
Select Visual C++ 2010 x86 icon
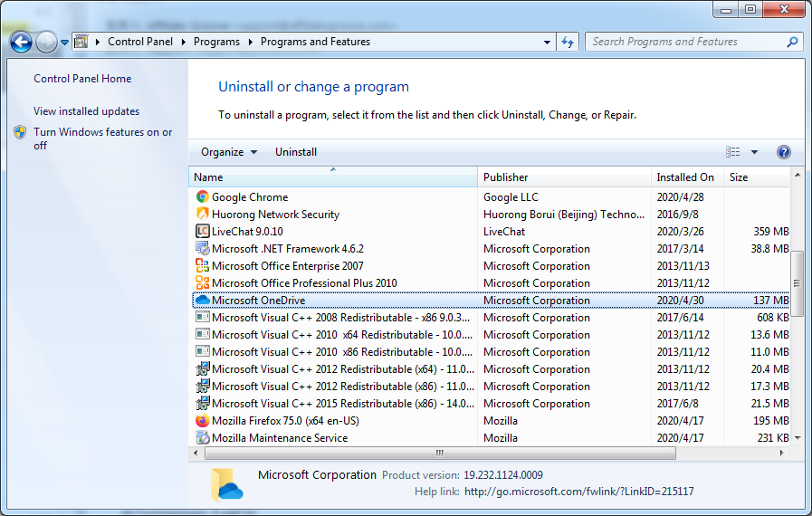(x=203, y=351)
